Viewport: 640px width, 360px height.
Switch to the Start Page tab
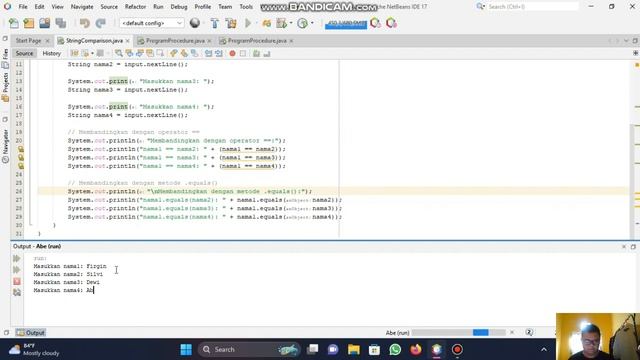(28, 41)
